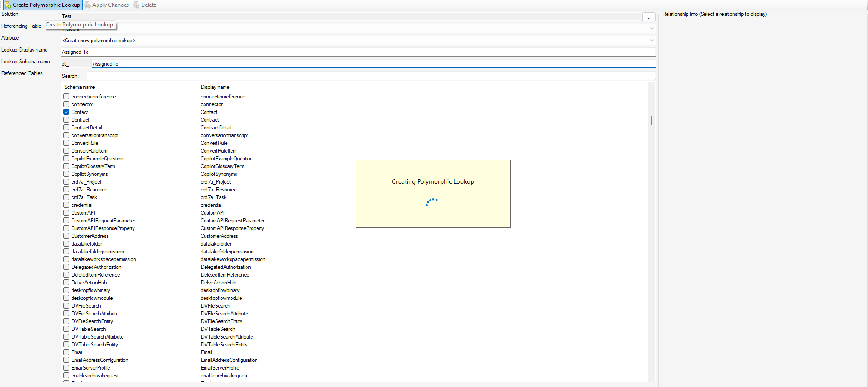
Task: Click the Delete toolbar icon
Action: pyautogui.click(x=136, y=5)
